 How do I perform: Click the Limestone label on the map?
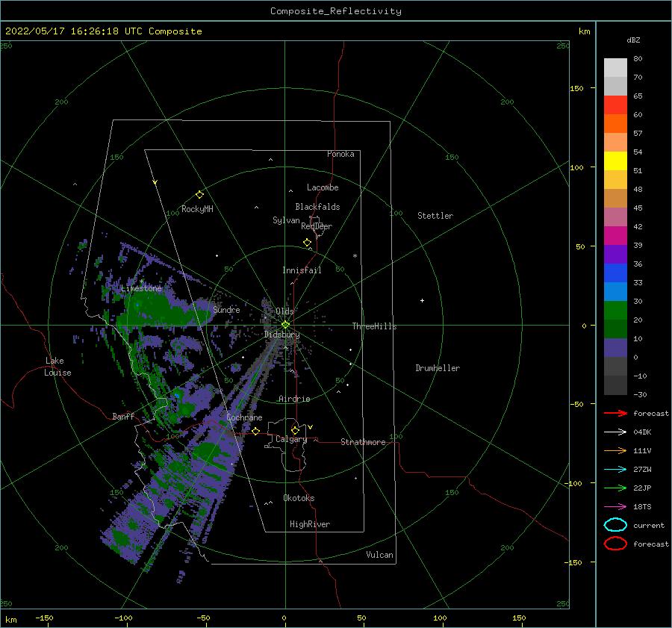point(141,288)
